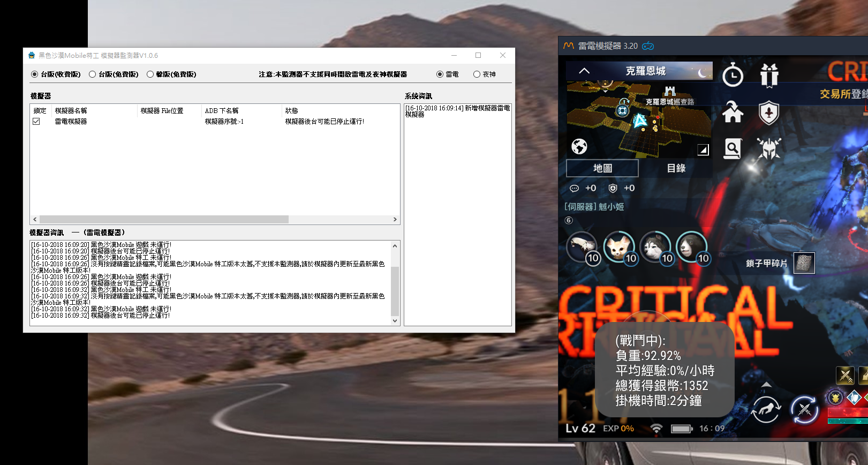
Task: Select the 台版(免費版) radio button
Action: [93, 74]
